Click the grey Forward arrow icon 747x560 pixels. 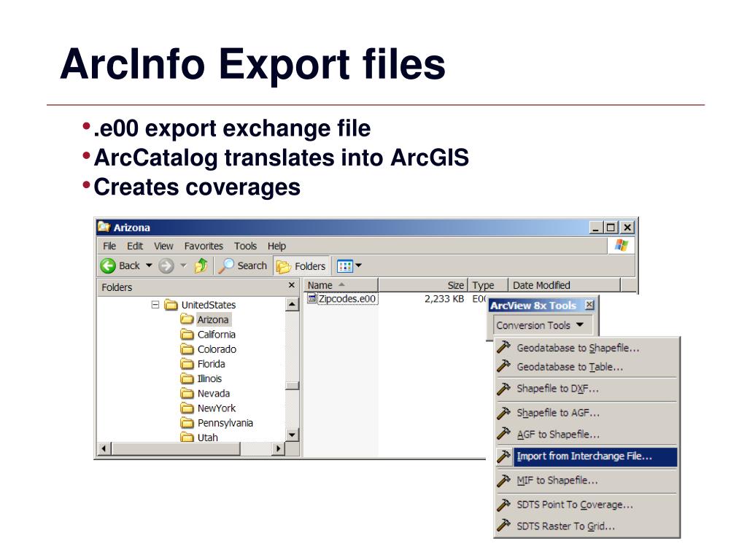166,265
